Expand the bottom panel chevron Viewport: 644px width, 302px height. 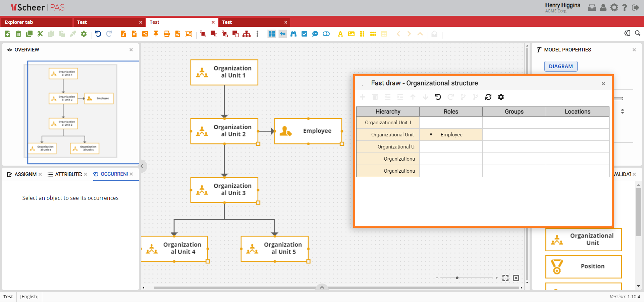pyautogui.click(x=322, y=287)
